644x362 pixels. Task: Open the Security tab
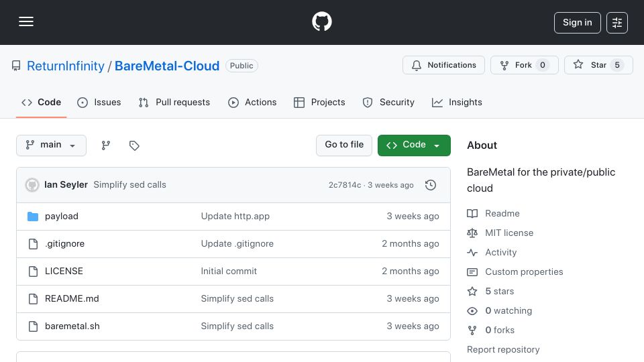click(388, 102)
